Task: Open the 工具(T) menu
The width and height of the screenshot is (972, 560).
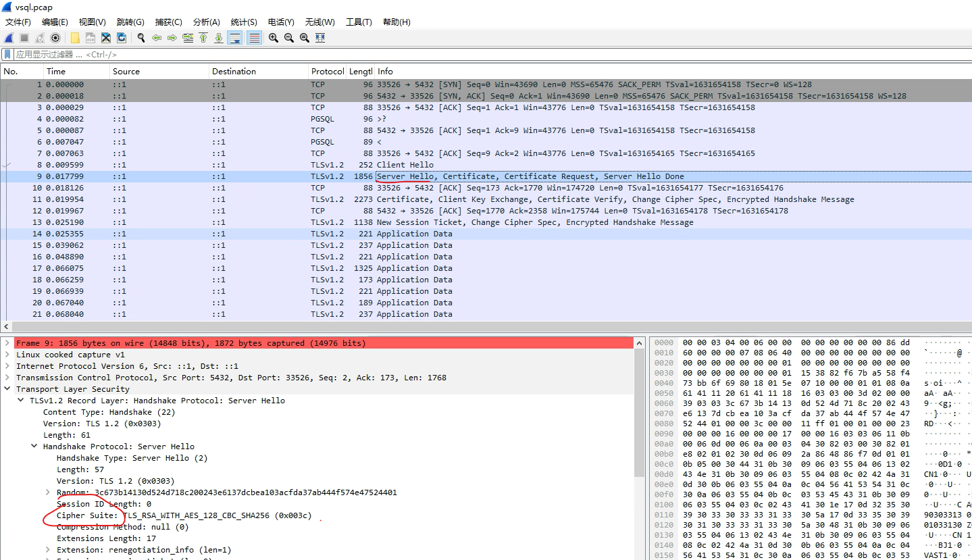Action: click(x=359, y=22)
